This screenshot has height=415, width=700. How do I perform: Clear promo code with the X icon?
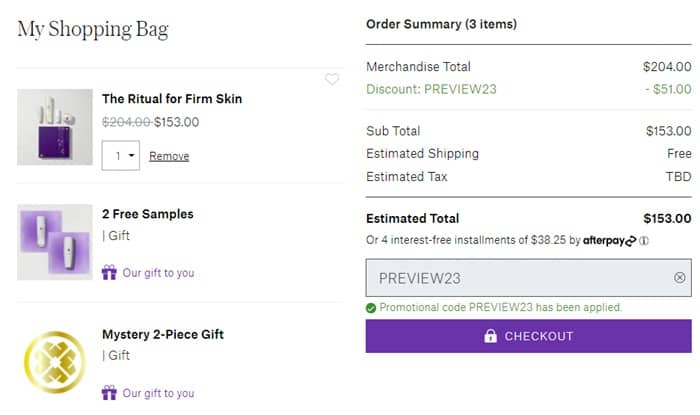click(680, 278)
